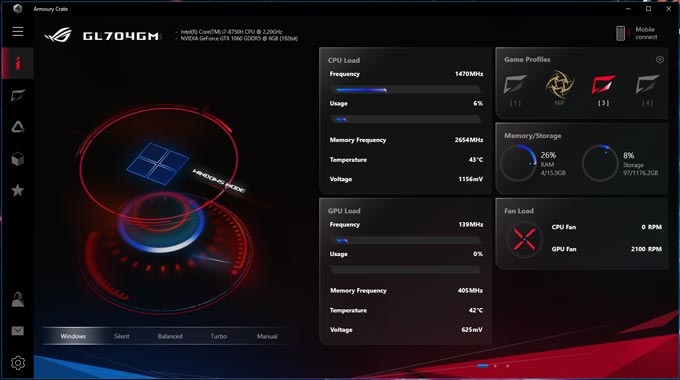Click the CPU temperature value 43°C
Screen dimensions: 680x380
coord(476,160)
